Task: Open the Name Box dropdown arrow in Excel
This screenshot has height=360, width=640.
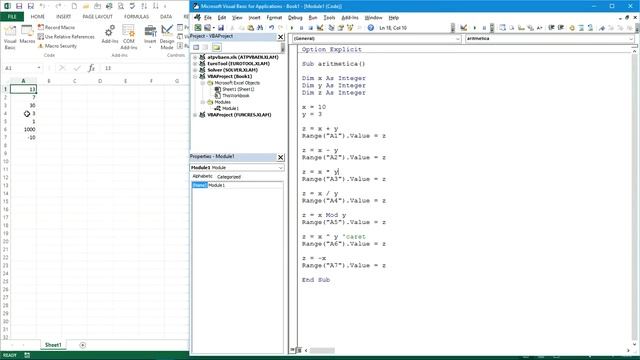Action: (39, 68)
